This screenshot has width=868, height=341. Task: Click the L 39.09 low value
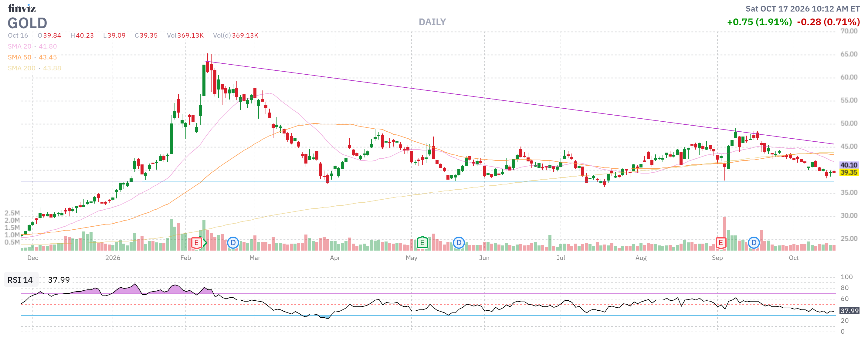(114, 36)
